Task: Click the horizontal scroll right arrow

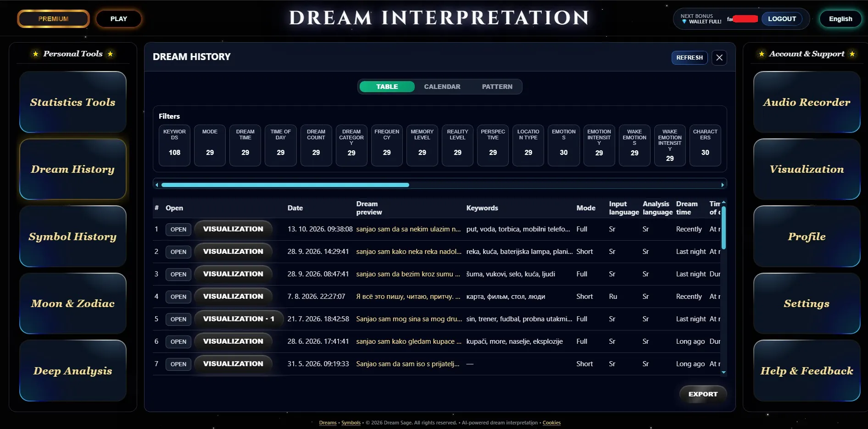Action: (x=723, y=185)
